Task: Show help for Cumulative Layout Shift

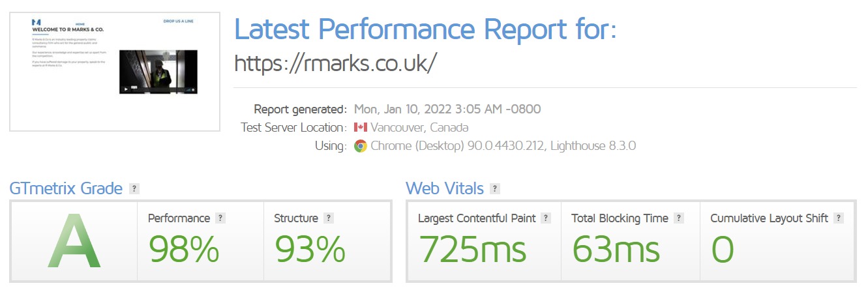Action: click(x=839, y=218)
